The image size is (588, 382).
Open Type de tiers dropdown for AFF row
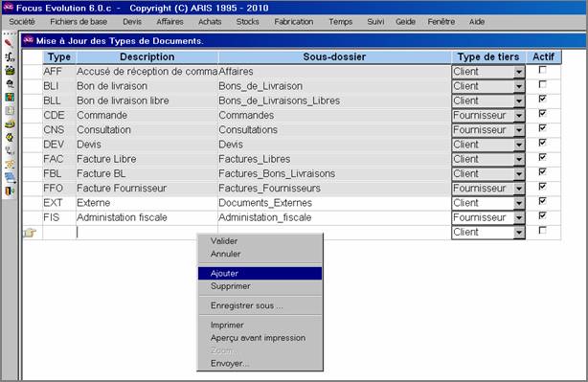[519, 72]
